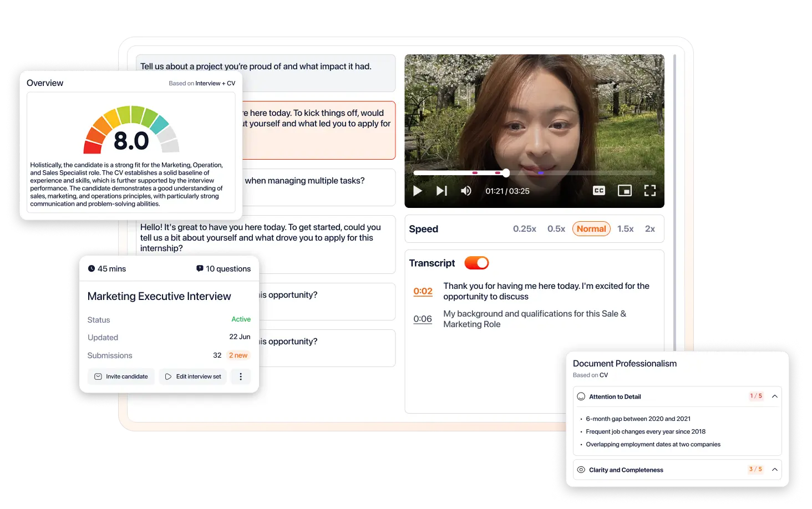The width and height of the screenshot is (812, 509).
Task: Select 0.25x playback speed
Action: tap(524, 228)
